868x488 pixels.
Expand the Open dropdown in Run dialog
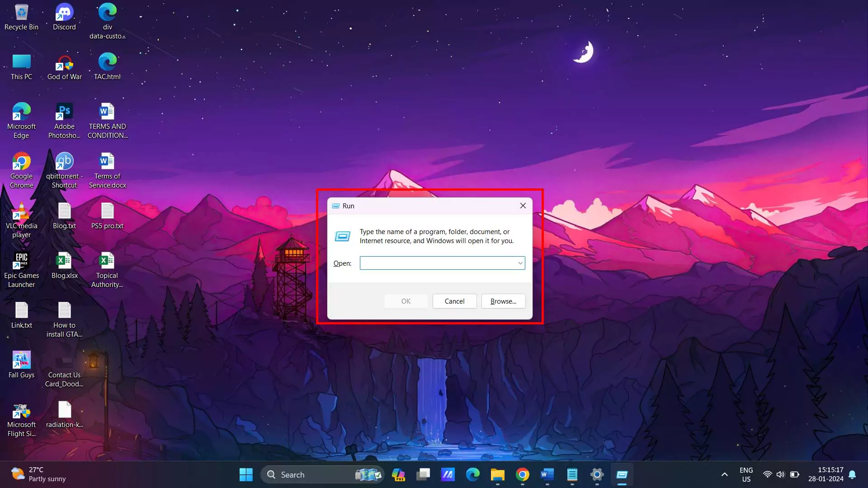(x=519, y=263)
